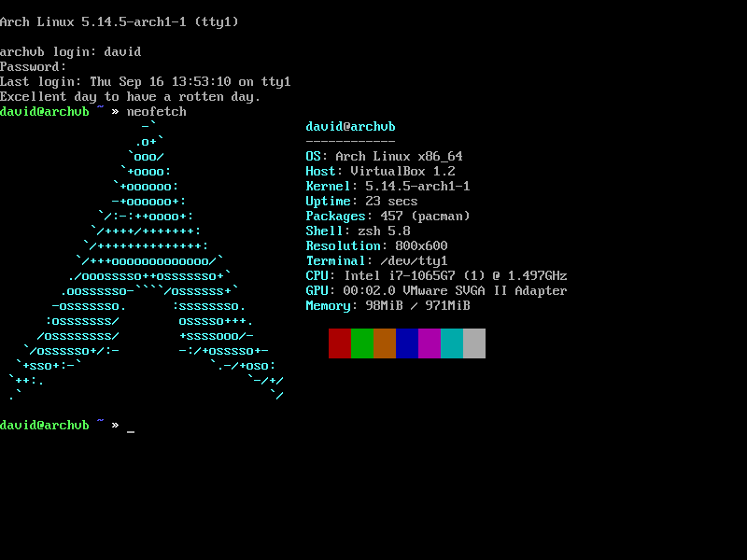The image size is (747, 560).
Task: Click the green color block
Action: (362, 343)
